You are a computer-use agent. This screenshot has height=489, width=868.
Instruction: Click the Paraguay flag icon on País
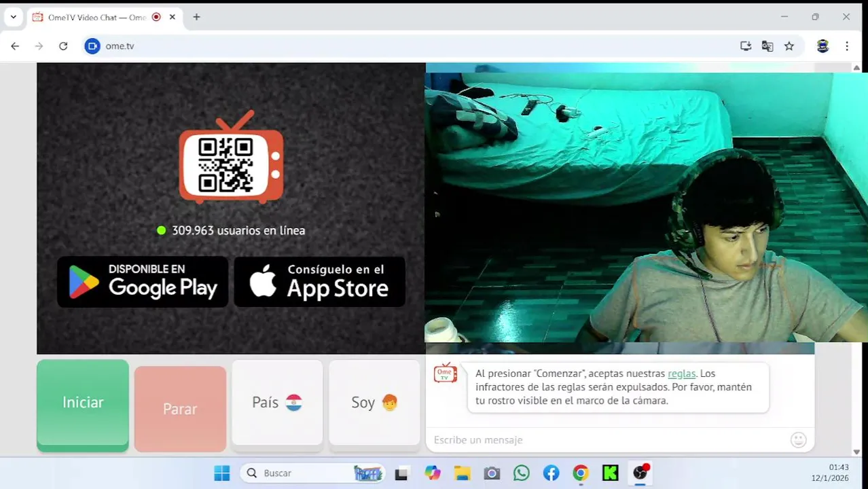pos(293,403)
